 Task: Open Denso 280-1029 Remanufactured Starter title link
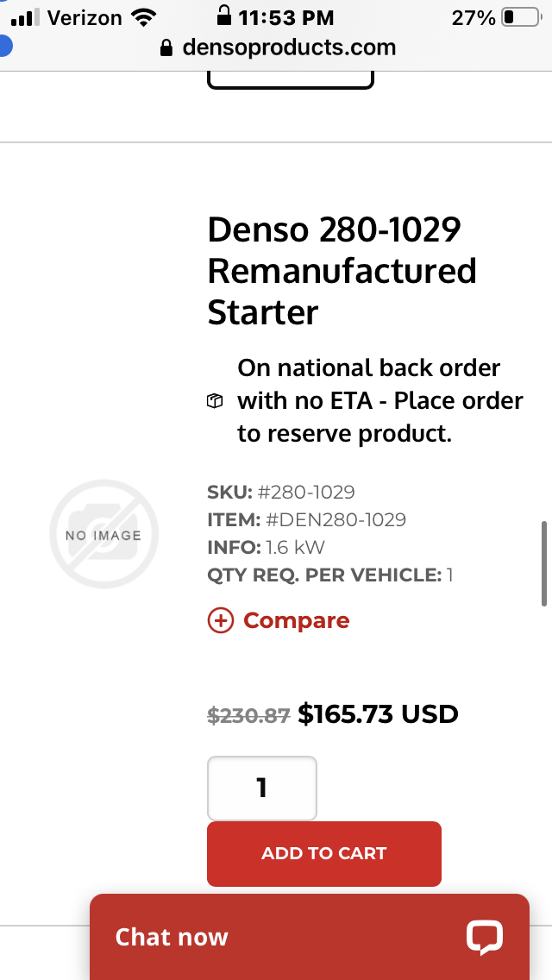pos(342,271)
